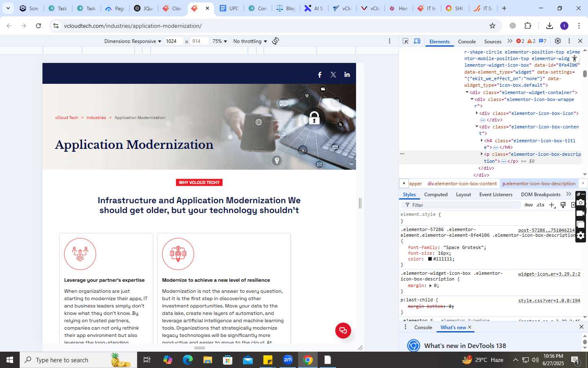Toggle the :hov element state button
Screen dimensions: 588x368
pos(528,205)
